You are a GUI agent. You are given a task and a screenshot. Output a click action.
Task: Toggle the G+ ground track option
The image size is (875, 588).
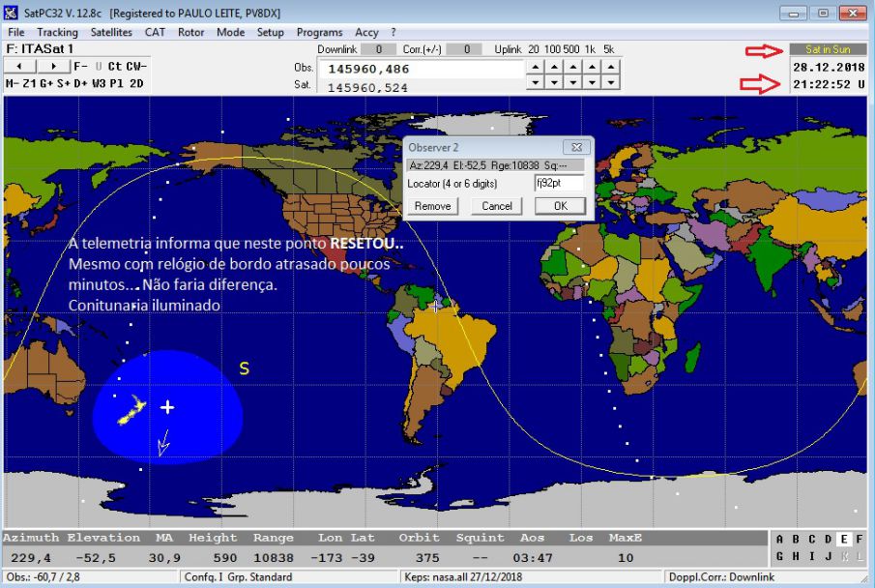[x=48, y=83]
